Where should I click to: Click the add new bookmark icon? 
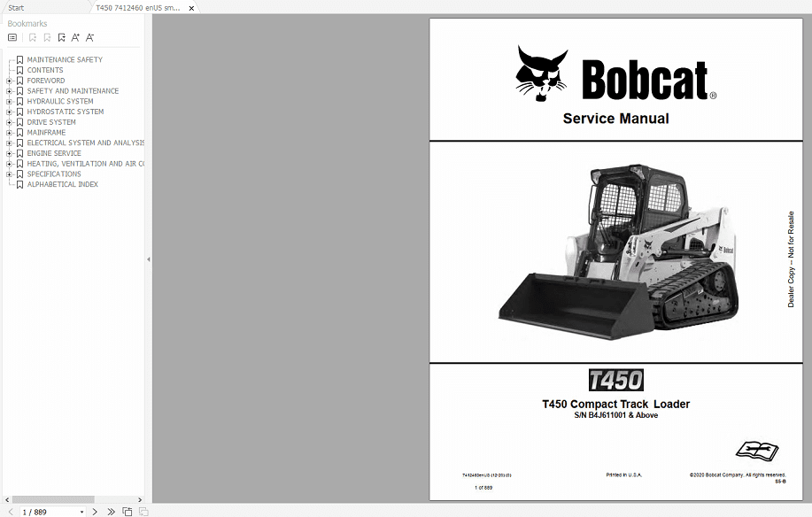point(32,37)
